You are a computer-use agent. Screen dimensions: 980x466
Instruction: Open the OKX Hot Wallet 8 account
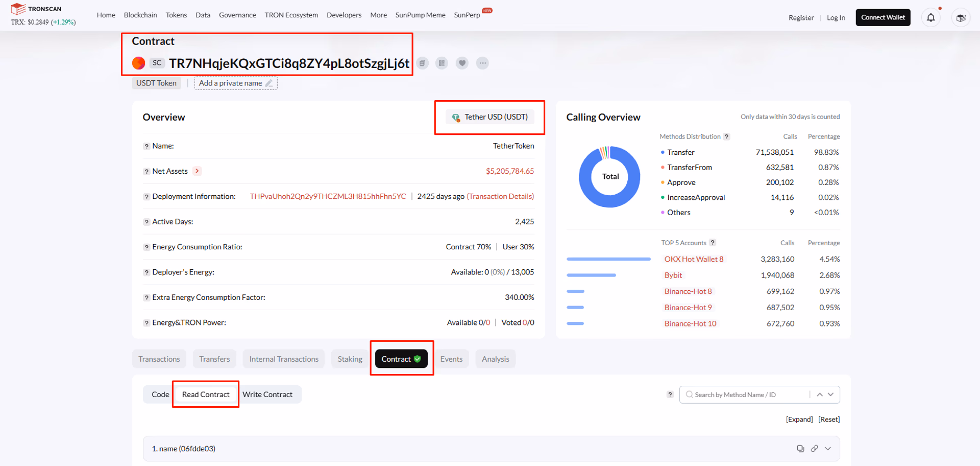click(694, 260)
